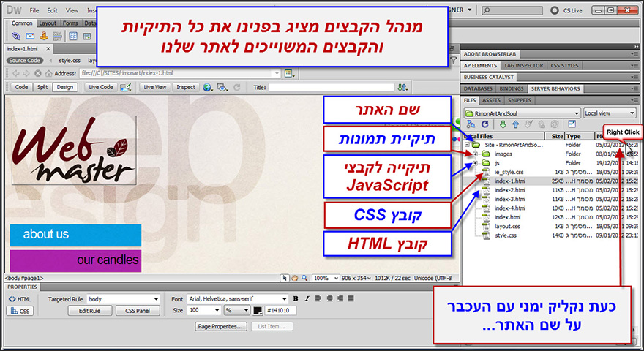Click the Inspect button
Screen dimensions: 644x351
click(186, 87)
